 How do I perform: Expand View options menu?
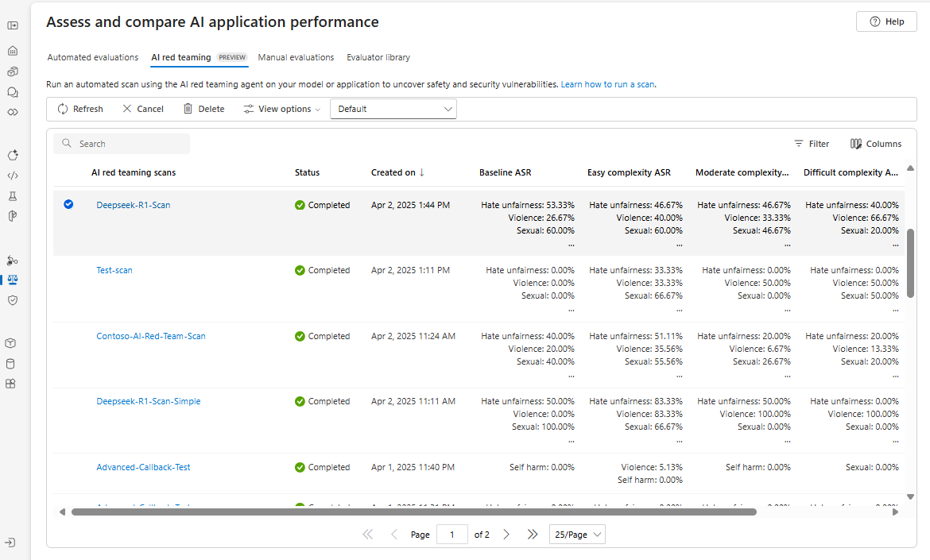click(x=281, y=109)
